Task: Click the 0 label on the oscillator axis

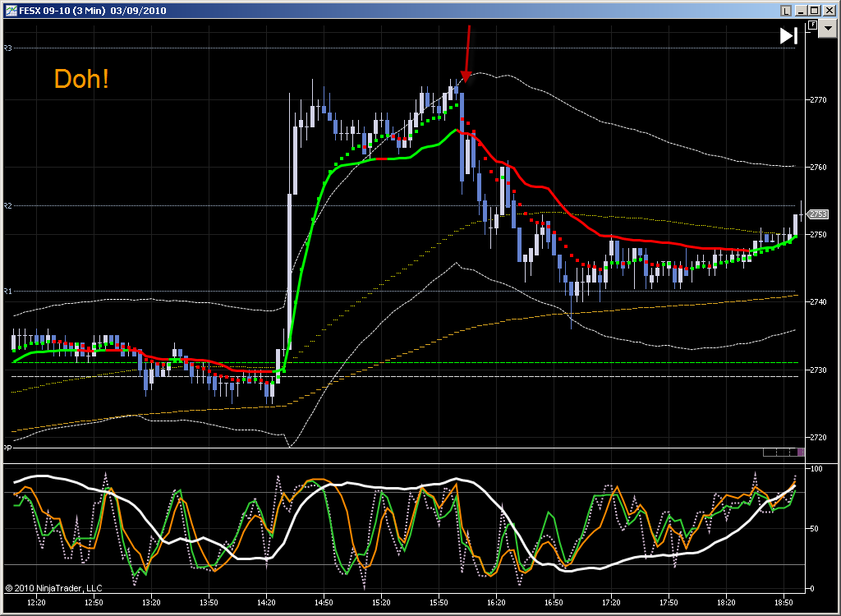Action: coord(812,589)
